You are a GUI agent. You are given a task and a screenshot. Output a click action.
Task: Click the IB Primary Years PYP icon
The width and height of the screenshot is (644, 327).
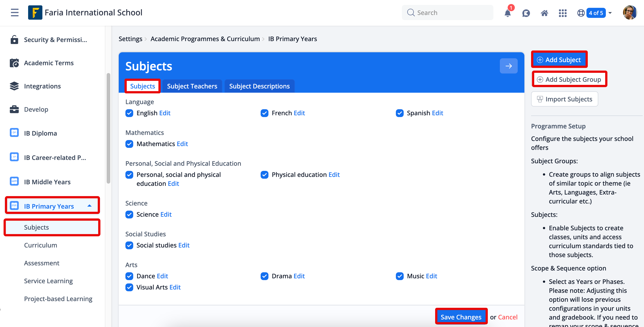coord(14,205)
